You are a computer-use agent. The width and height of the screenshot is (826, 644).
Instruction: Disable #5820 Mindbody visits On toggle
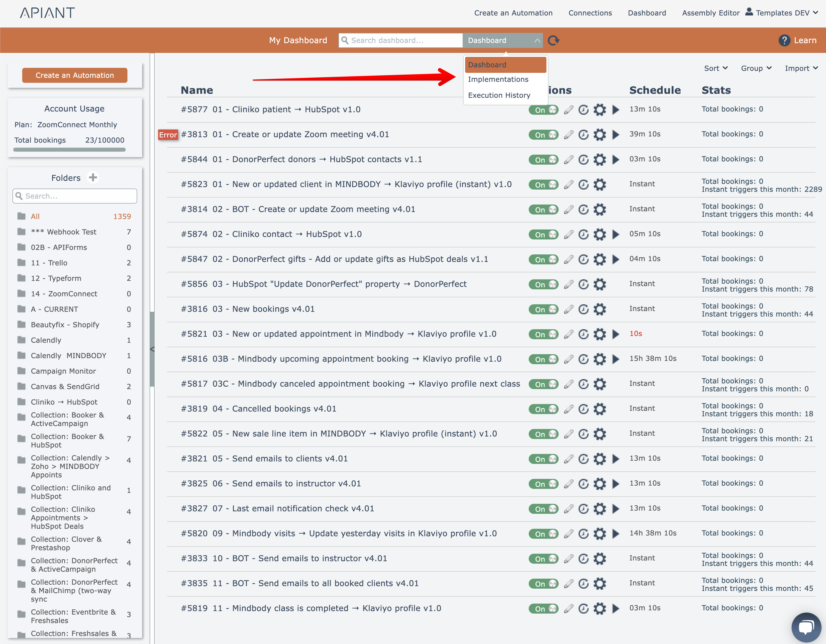pos(543,534)
